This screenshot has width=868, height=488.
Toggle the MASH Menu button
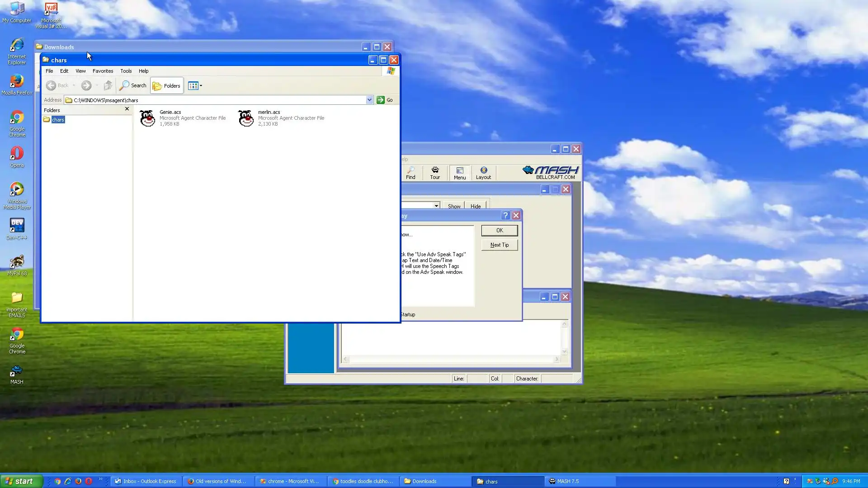[460, 173]
